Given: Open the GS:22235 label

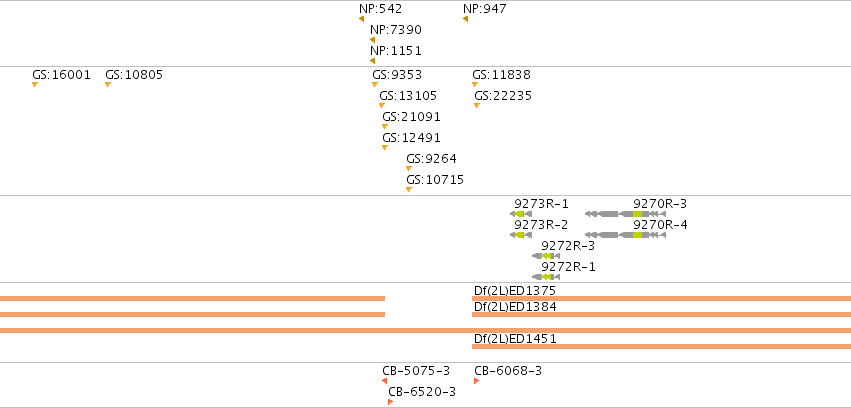Looking at the screenshot, I should click(503, 96).
